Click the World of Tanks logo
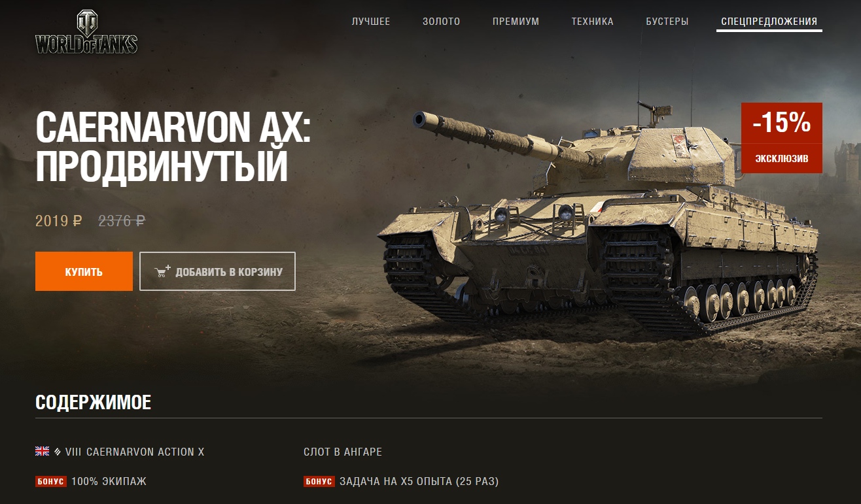Image resolution: width=861 pixels, height=504 pixels. click(x=86, y=31)
